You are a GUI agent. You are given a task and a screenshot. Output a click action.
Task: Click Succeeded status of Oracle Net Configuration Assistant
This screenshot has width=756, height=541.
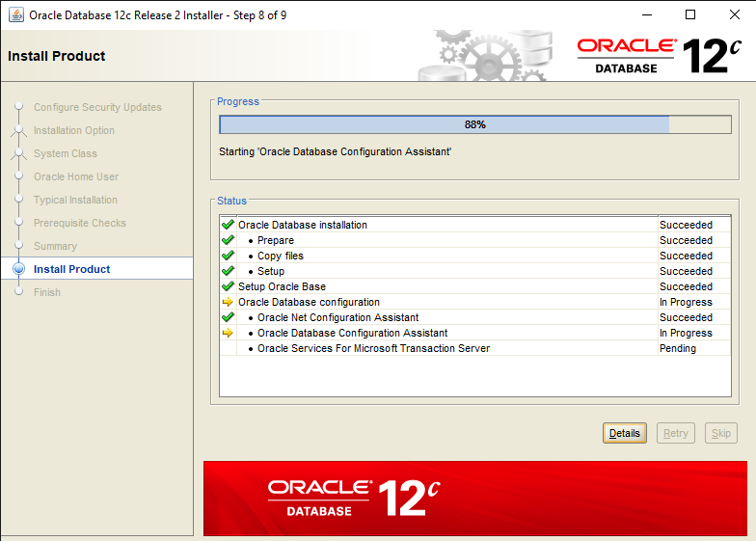coord(686,317)
